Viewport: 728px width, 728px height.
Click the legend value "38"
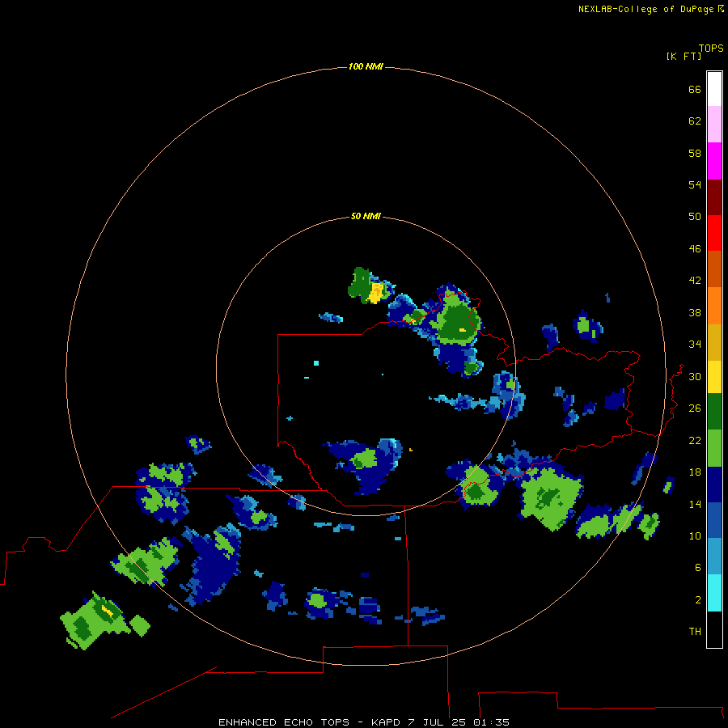click(695, 313)
